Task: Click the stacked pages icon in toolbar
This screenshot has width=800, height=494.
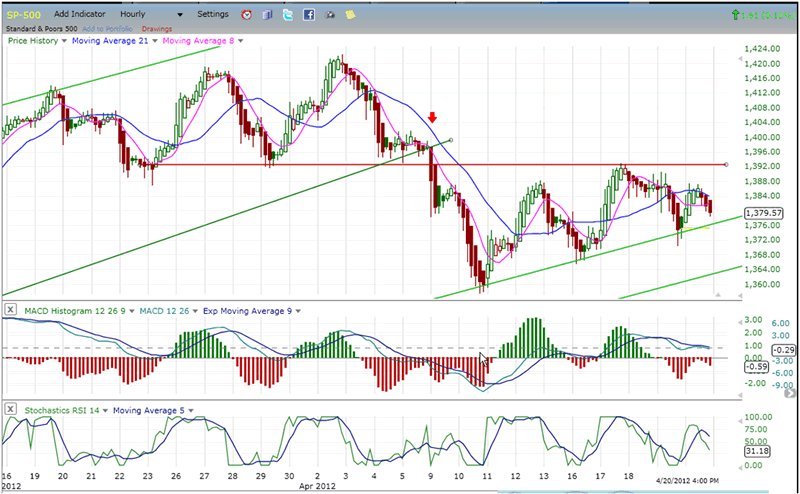Action: [268, 16]
